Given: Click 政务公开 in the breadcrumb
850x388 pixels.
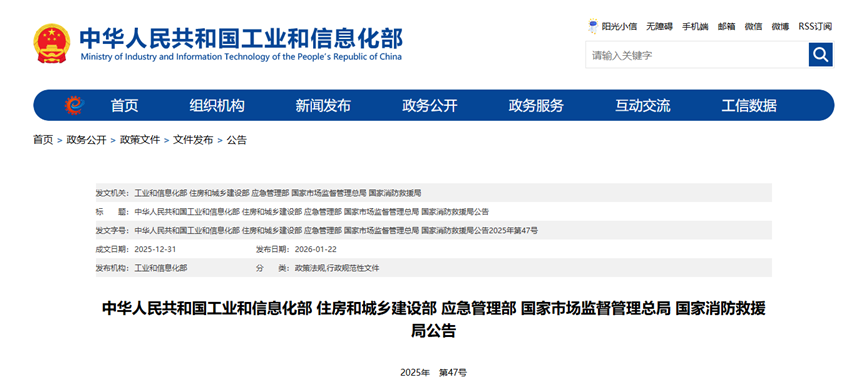Looking at the screenshot, I should click(86, 140).
